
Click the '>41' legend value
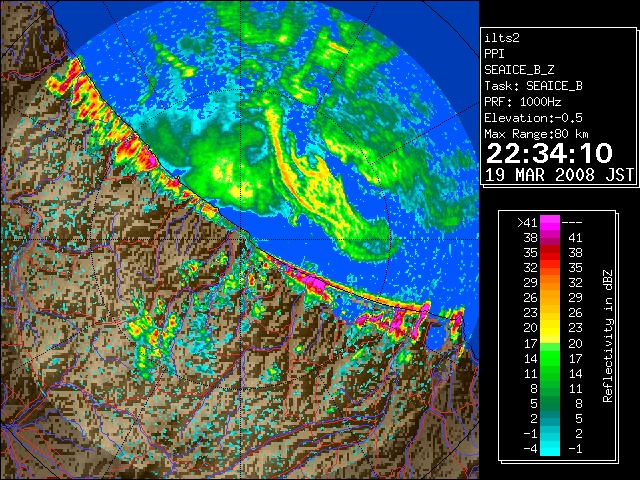(x=527, y=223)
